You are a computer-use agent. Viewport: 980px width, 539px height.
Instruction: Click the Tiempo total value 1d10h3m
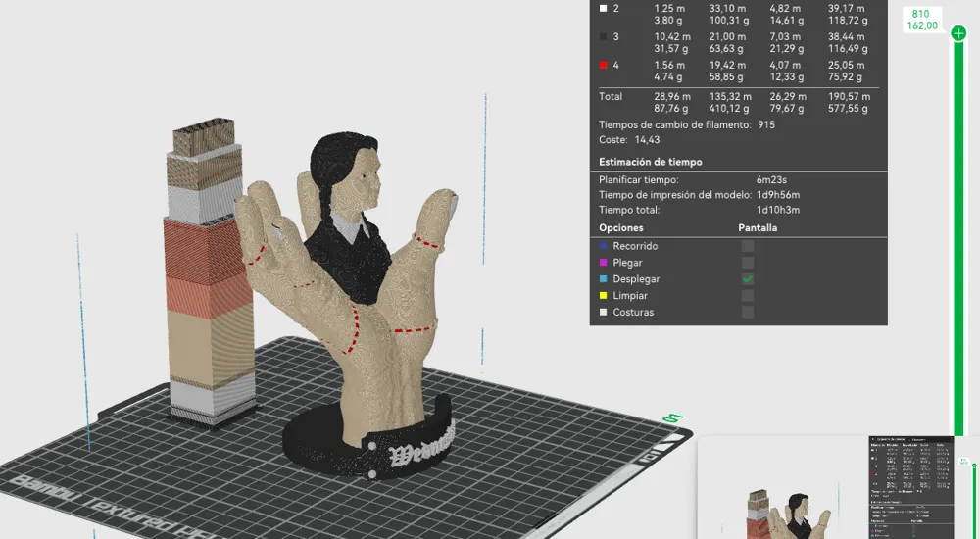(777, 210)
